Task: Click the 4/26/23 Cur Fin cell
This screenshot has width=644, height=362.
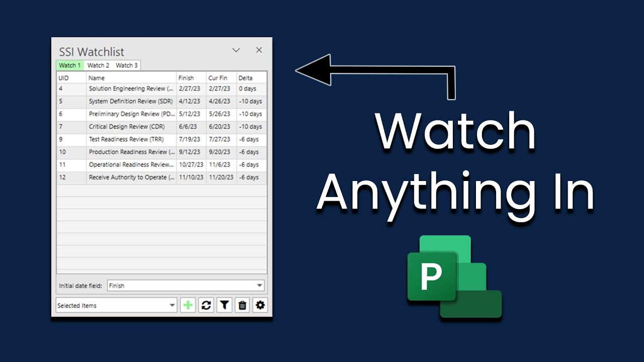Action: [x=221, y=102]
